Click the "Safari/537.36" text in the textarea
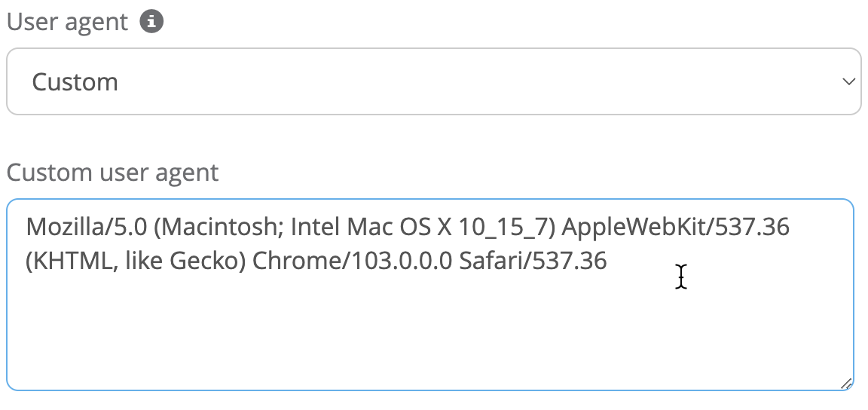 point(533,261)
